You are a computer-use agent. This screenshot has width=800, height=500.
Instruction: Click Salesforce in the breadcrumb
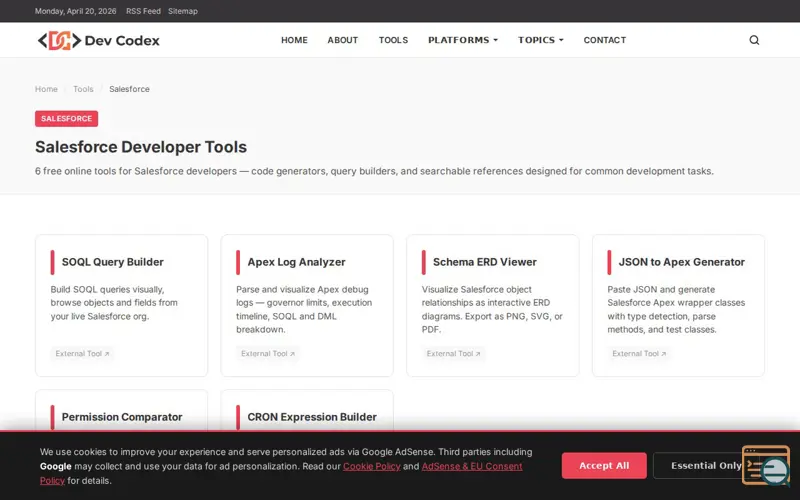(129, 89)
